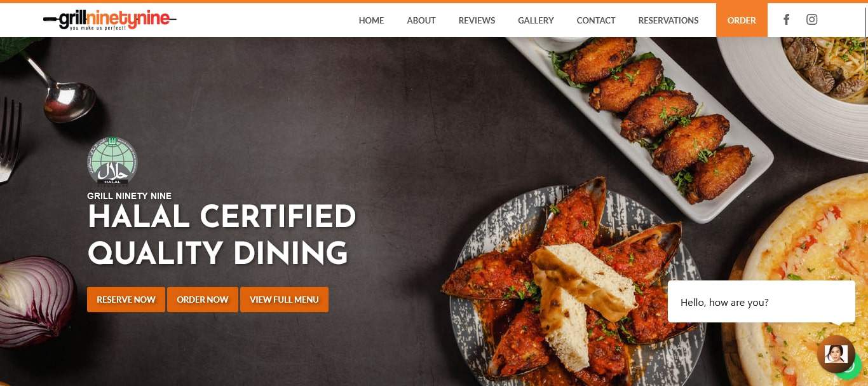Click the ORDER NOW button
Image resolution: width=868 pixels, height=386 pixels.
[203, 300]
